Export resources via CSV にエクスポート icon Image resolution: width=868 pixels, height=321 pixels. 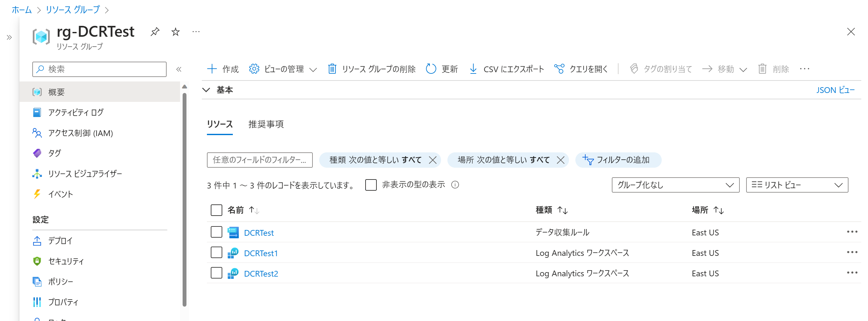[473, 69]
